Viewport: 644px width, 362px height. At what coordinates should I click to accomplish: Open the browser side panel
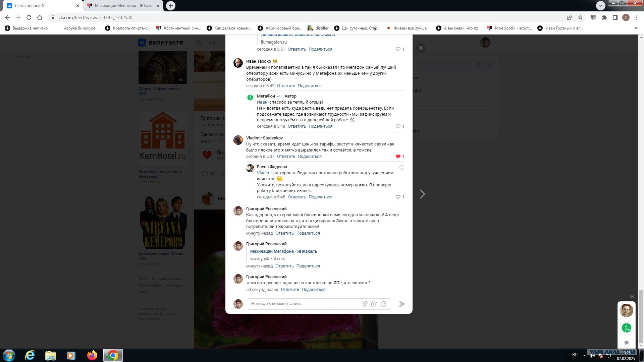[615, 17]
